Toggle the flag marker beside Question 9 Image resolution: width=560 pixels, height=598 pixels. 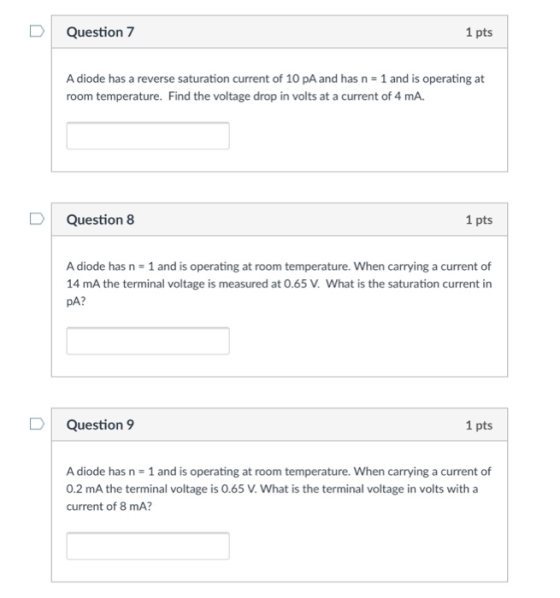click(x=37, y=424)
